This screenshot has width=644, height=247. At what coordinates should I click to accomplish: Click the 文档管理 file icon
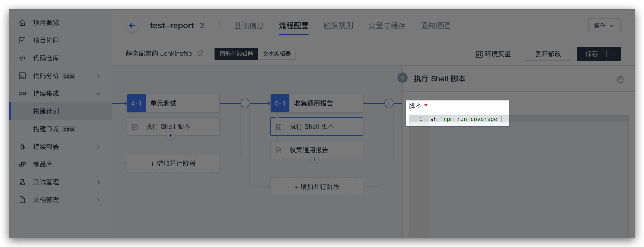22,200
